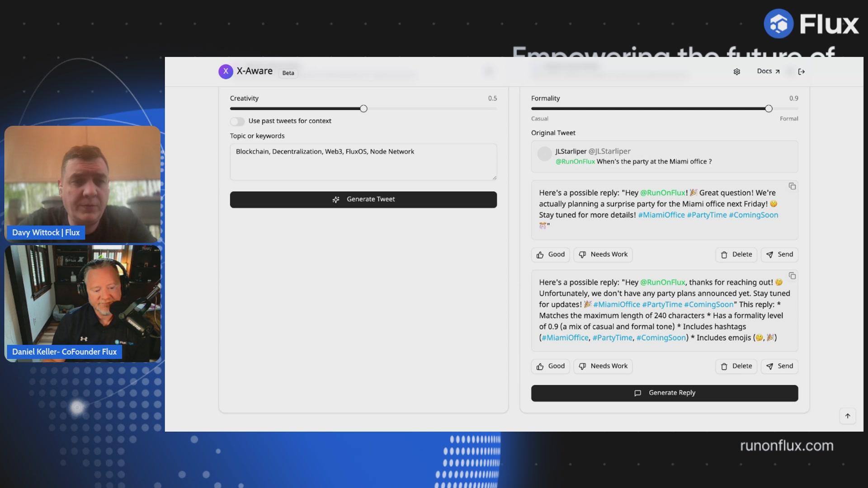This screenshot has width=868, height=488.
Task: Click the Beta badge next to X-Aware
Action: tap(288, 73)
